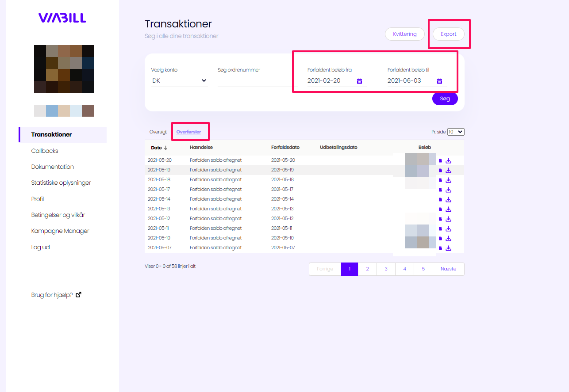This screenshot has height=392, width=569.
Task: Open Statistiske oplysninger in sidebar
Action: [61, 183]
